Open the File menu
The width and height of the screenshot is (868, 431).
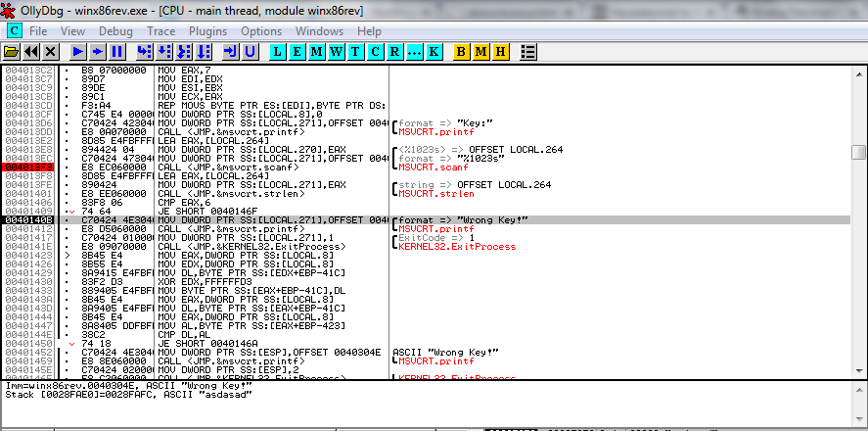38,31
